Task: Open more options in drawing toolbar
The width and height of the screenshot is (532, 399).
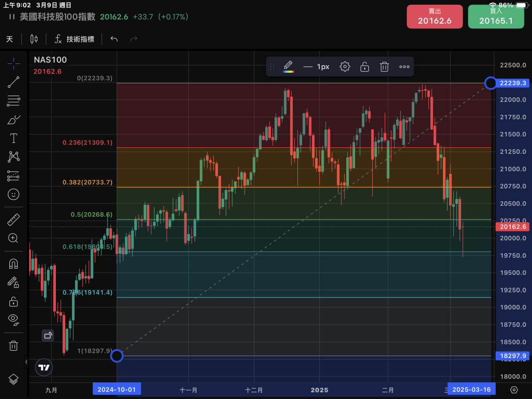Action: point(404,66)
